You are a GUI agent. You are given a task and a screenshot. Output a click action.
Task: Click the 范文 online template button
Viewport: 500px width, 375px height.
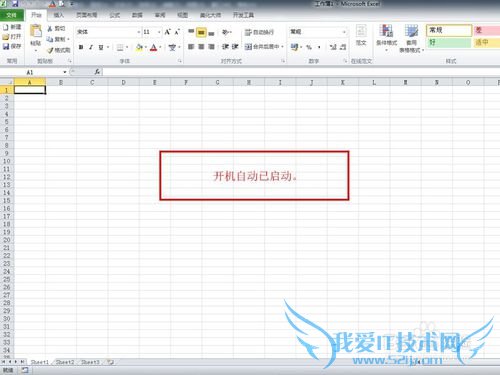(361, 35)
